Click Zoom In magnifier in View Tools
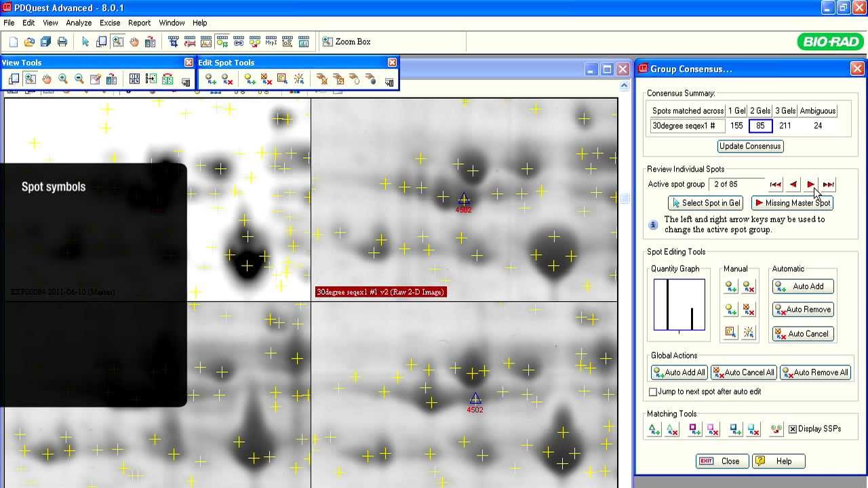This screenshot has height=488, width=868. (x=63, y=79)
